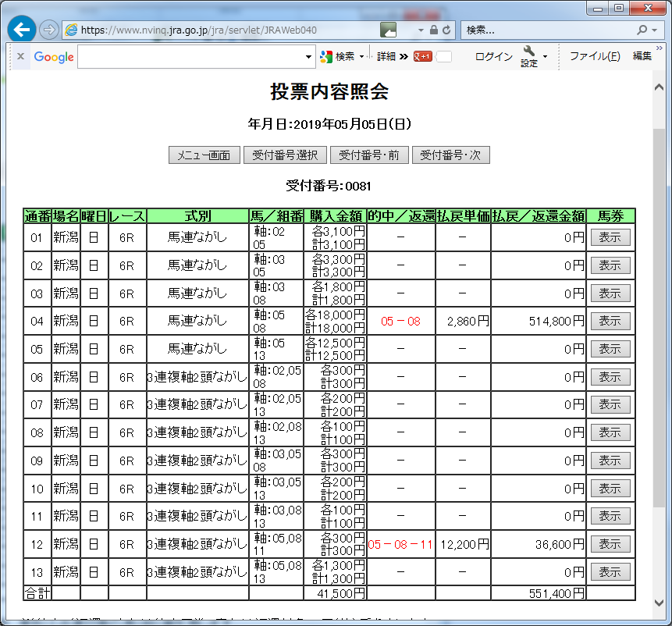Click the 年月日:2019年05月05日(日) date text
The height and width of the screenshot is (626, 672).
tap(329, 124)
